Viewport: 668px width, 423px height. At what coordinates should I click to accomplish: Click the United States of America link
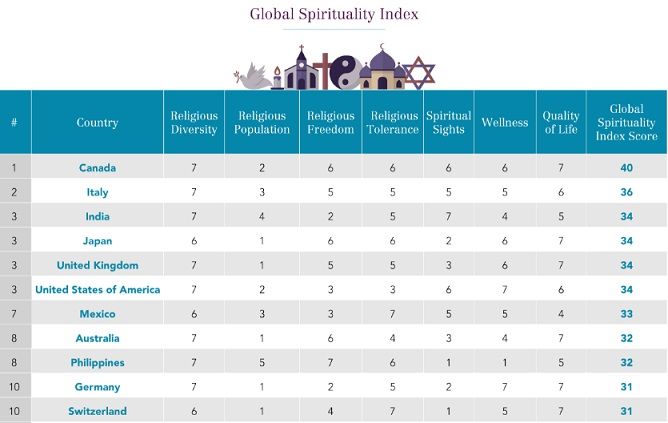point(97,290)
